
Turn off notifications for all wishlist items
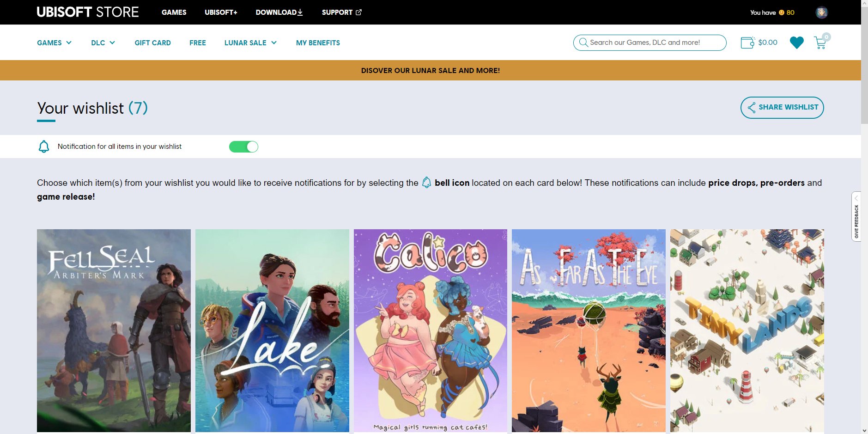click(243, 147)
